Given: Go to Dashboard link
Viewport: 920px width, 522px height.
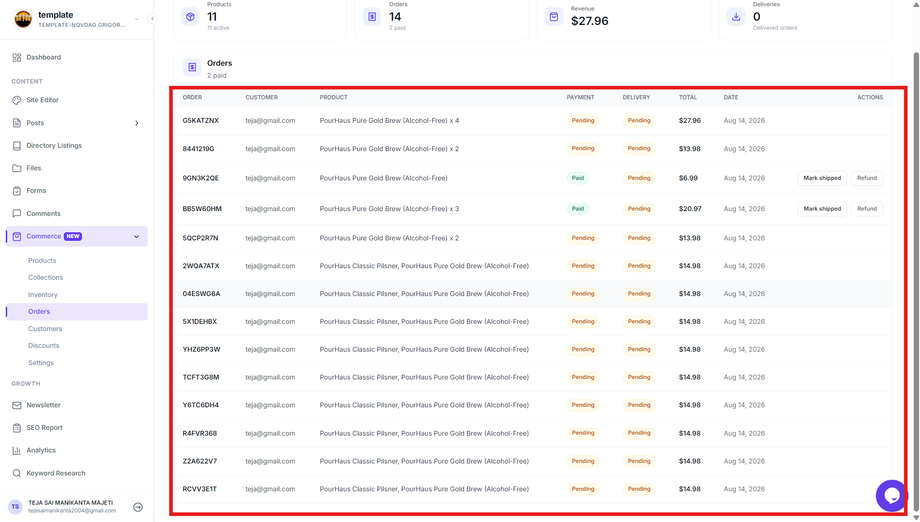Looking at the screenshot, I should coord(43,57).
